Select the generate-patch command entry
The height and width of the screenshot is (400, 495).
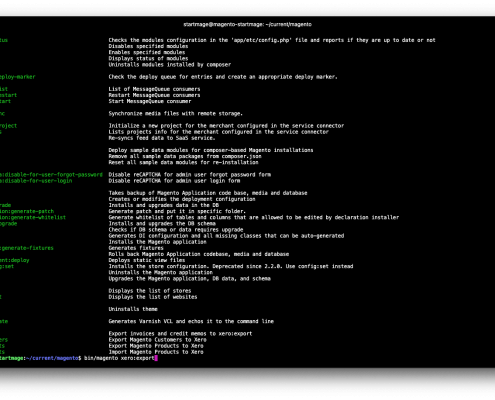pyautogui.click(x=27, y=211)
